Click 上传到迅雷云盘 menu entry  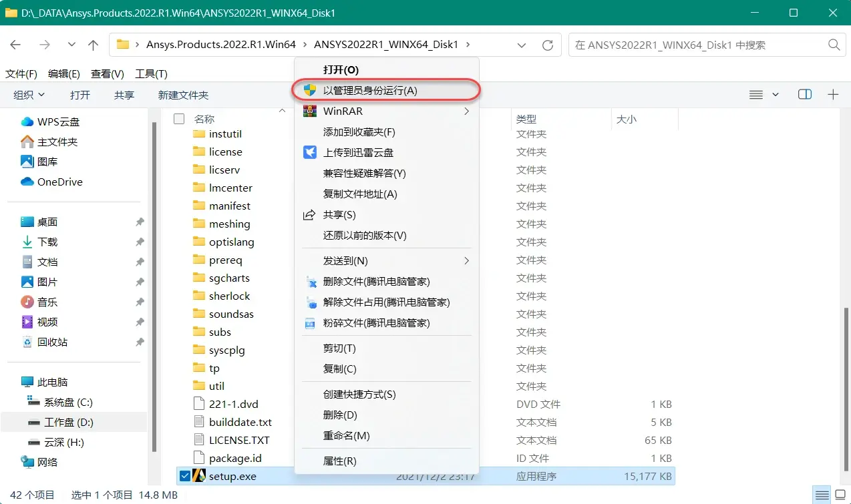pos(386,152)
